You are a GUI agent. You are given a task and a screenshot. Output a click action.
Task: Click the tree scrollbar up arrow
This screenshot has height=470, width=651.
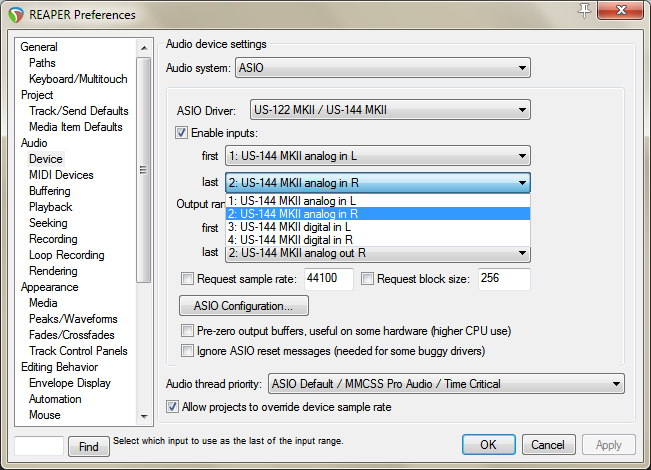144,48
